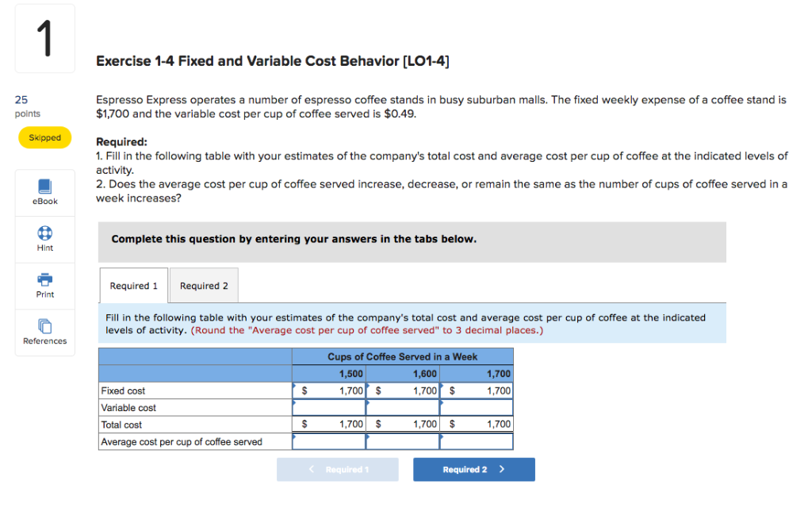Click the yellow Skipped status badge
812x508 pixels.
coord(44,137)
